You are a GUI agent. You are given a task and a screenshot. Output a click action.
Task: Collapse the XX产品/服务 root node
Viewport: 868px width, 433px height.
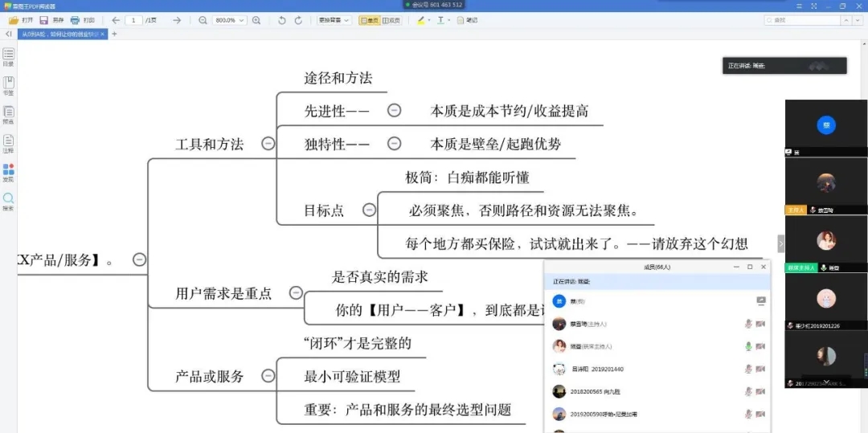(140, 259)
